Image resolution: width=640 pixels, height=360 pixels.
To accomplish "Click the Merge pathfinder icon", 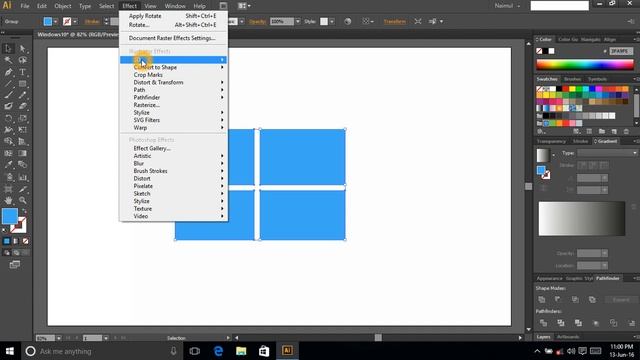I will click(578, 323).
